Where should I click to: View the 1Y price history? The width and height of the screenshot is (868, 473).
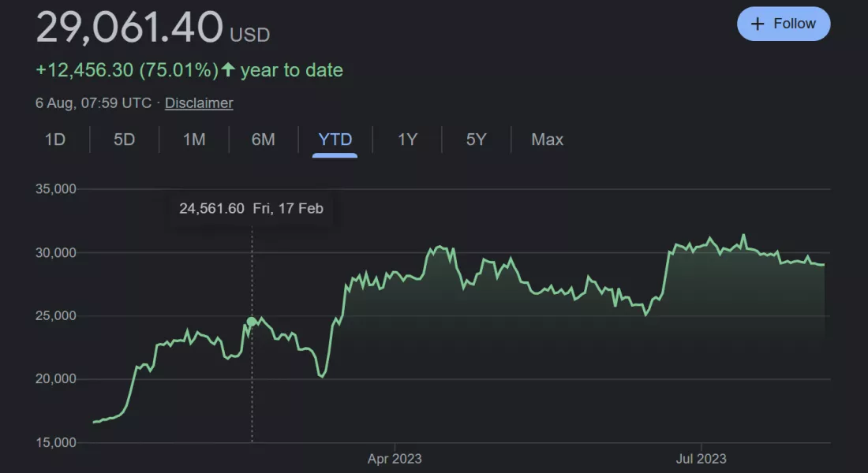click(407, 140)
